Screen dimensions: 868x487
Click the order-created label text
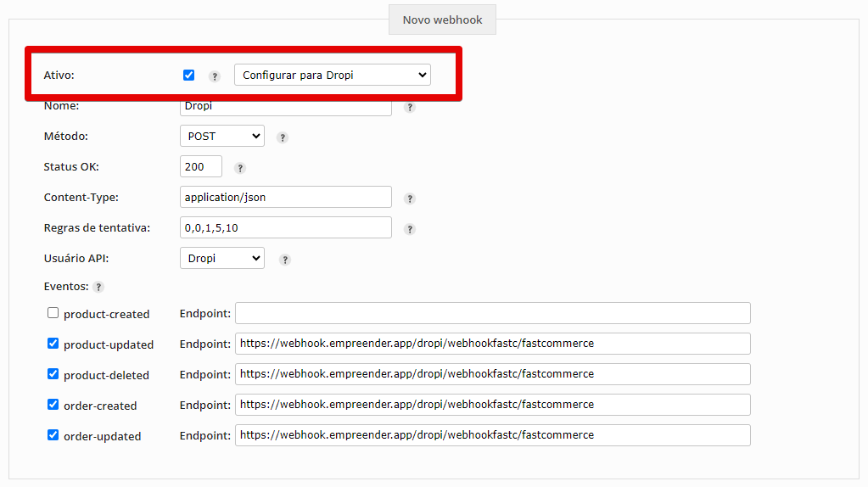click(100, 406)
